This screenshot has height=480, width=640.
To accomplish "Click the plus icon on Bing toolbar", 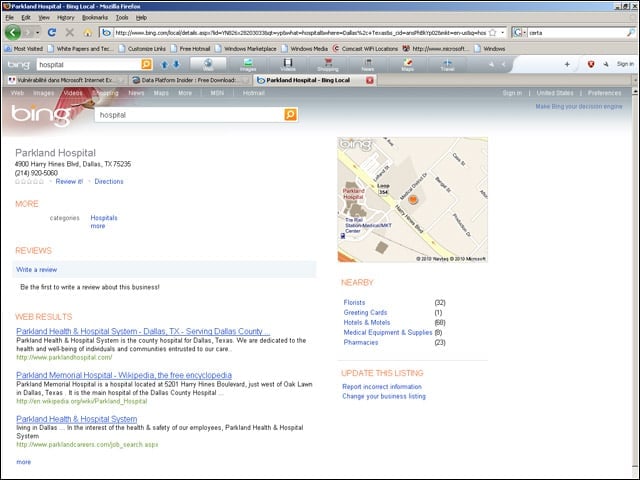I will point(567,64).
